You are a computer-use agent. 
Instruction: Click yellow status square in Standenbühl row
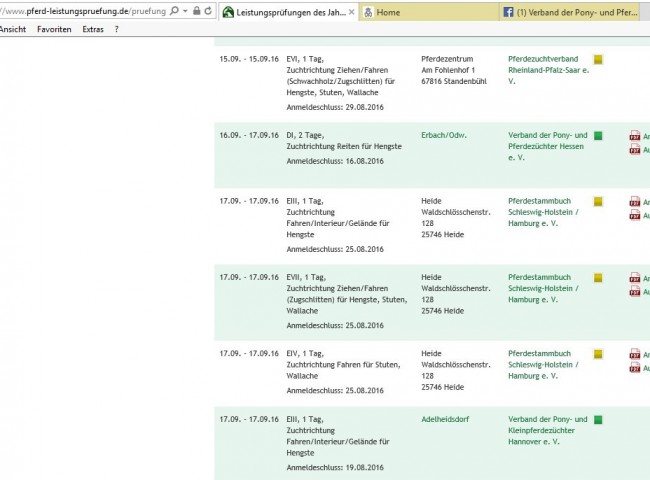coord(598,59)
